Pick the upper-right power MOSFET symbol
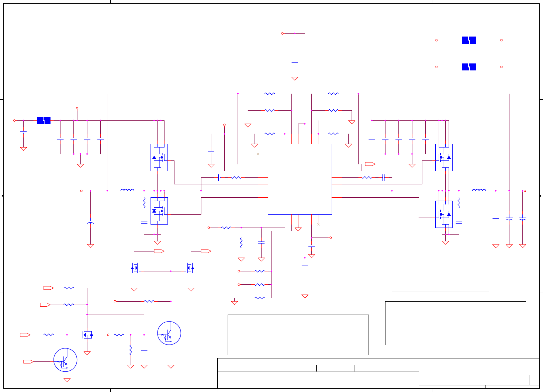Screen dimensions: 543x392 click(444, 157)
